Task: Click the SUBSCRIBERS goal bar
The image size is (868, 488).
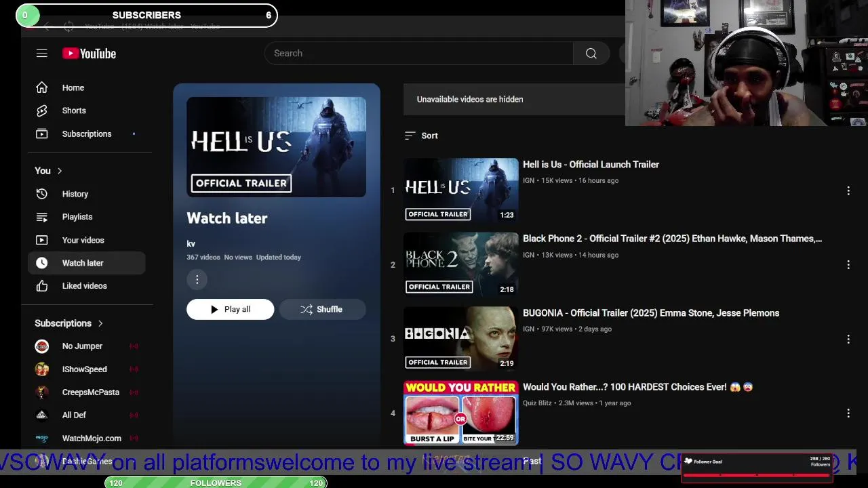Action: tap(146, 15)
